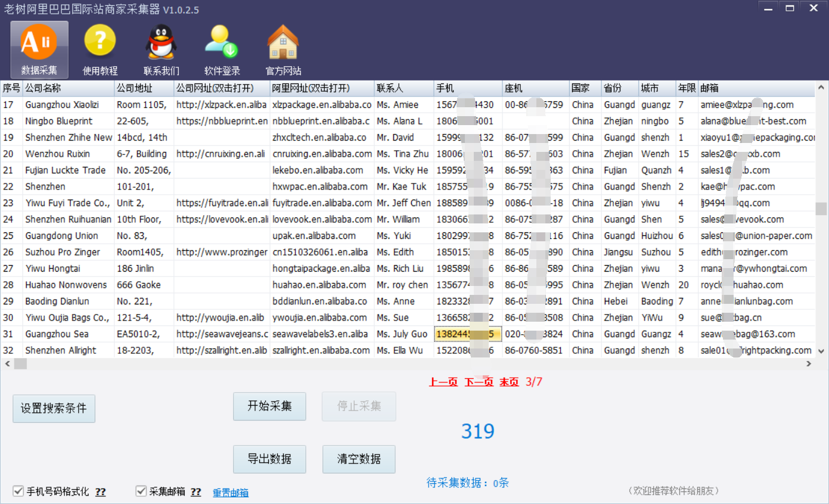Click horizontal scrollbar right arrow
The height and width of the screenshot is (504, 829).
[x=809, y=363]
